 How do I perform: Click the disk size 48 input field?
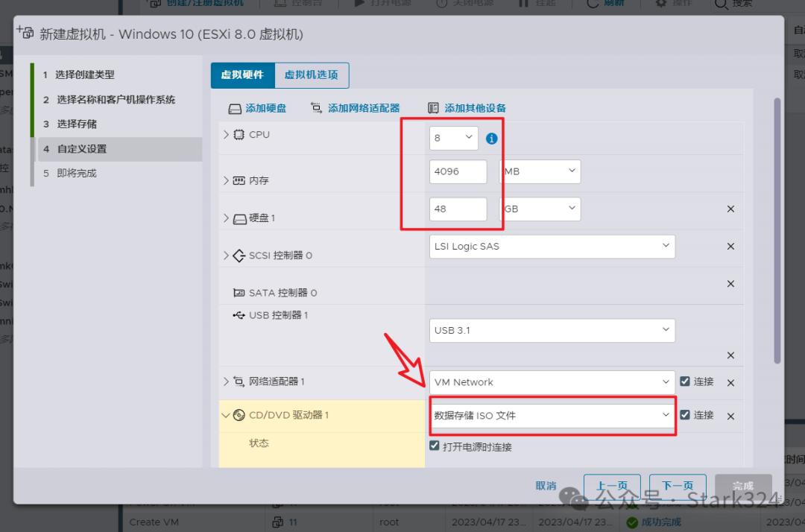[x=458, y=209]
